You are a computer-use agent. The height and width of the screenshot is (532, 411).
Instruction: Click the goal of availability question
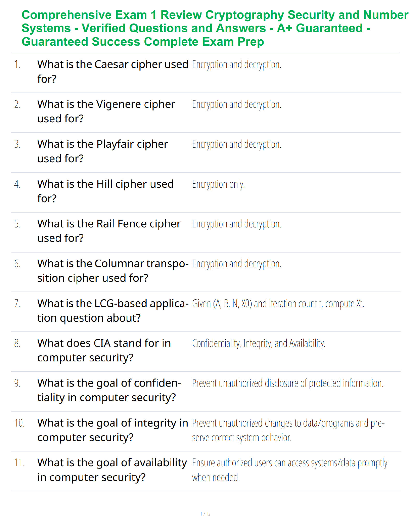coord(112,470)
